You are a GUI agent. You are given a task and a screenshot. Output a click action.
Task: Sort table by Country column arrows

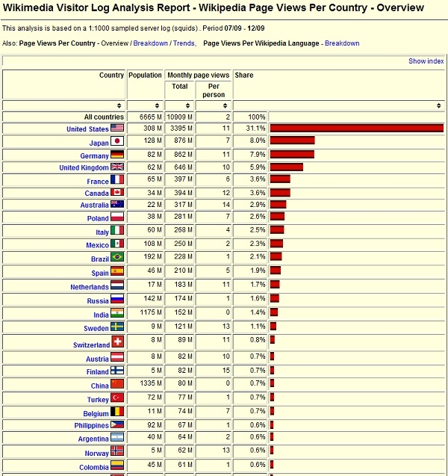tap(119, 105)
